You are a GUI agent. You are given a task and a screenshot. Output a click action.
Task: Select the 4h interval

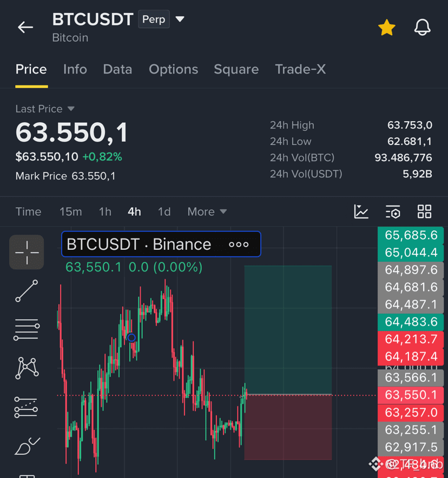pyautogui.click(x=134, y=211)
